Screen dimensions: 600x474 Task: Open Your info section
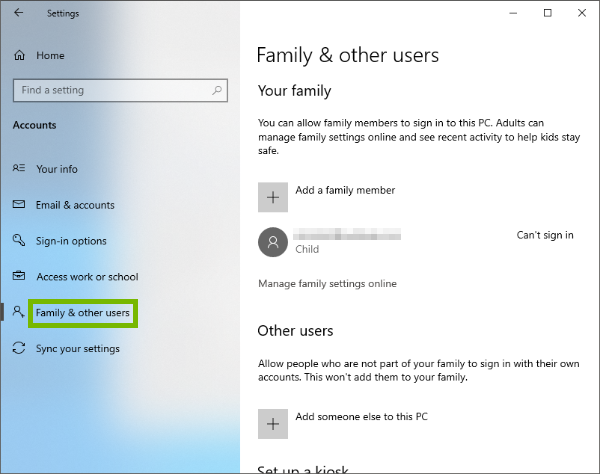click(57, 169)
